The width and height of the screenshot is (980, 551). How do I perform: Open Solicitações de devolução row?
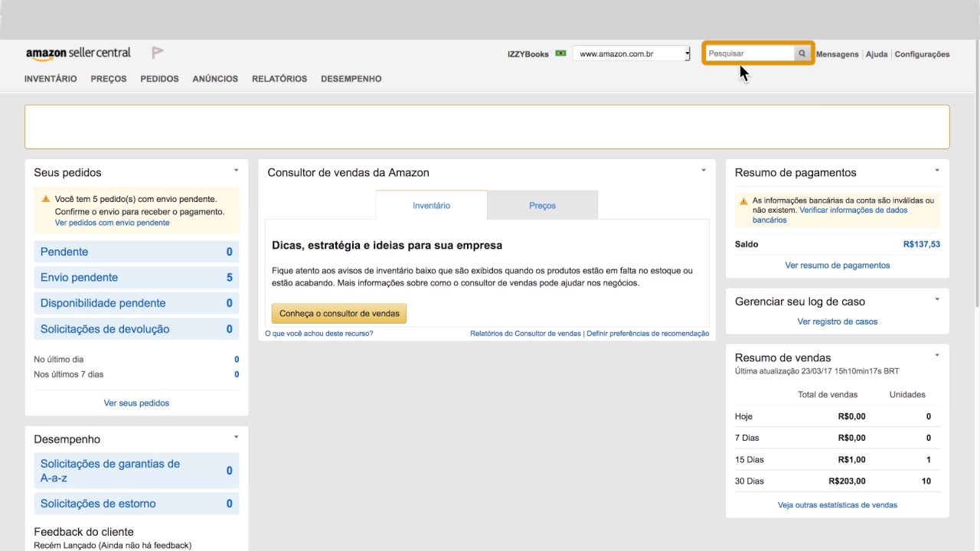pos(136,329)
